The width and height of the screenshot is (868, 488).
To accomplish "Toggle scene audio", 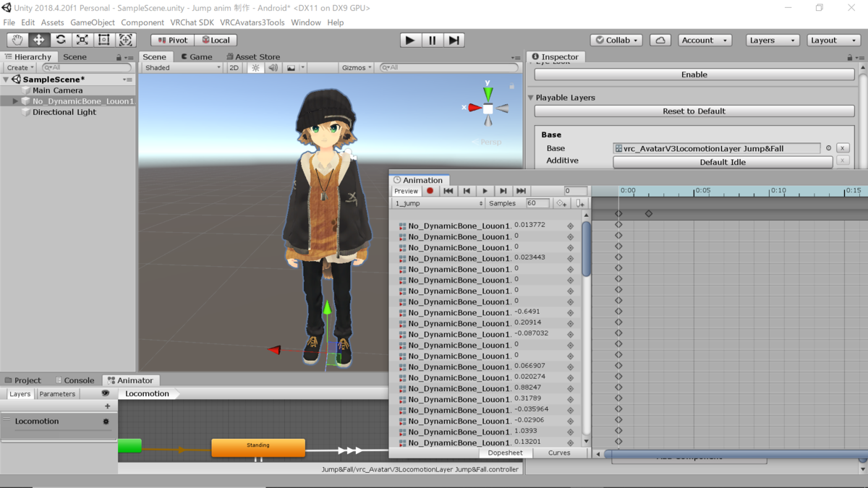I will point(273,67).
